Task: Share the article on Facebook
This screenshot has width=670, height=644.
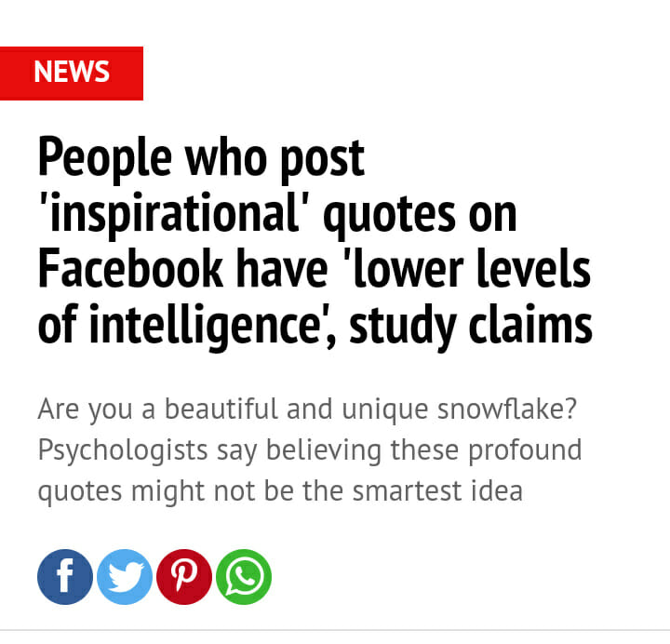Action: [x=65, y=577]
